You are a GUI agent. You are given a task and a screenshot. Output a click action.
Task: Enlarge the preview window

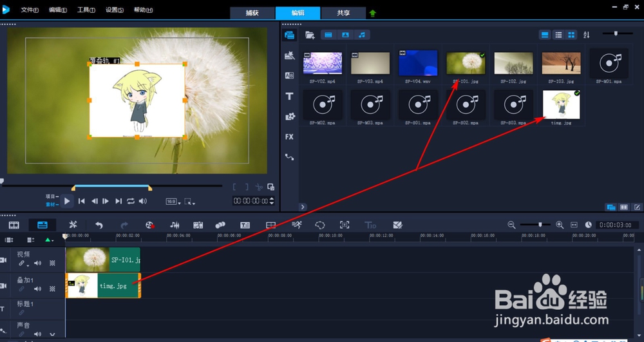click(270, 187)
